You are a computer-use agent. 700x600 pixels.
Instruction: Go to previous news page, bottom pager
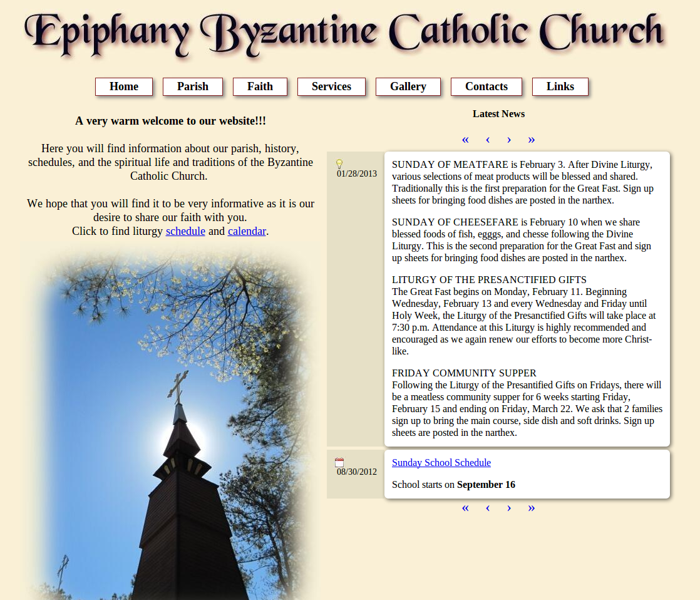click(488, 508)
